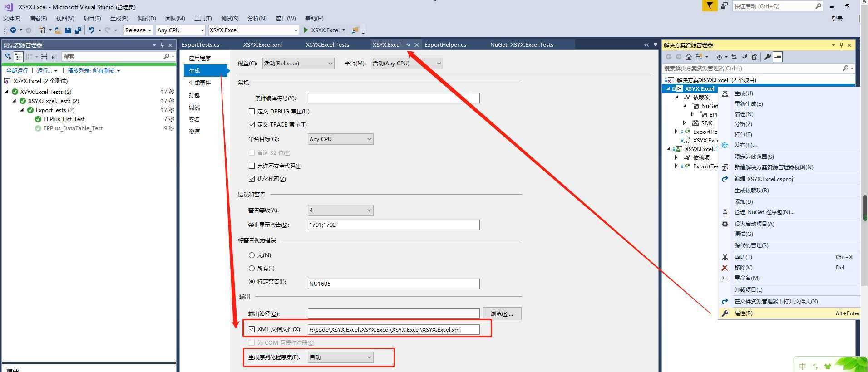Toggle hierarchy view icon in Test Explorer
The image size is (868, 372).
[x=19, y=56]
